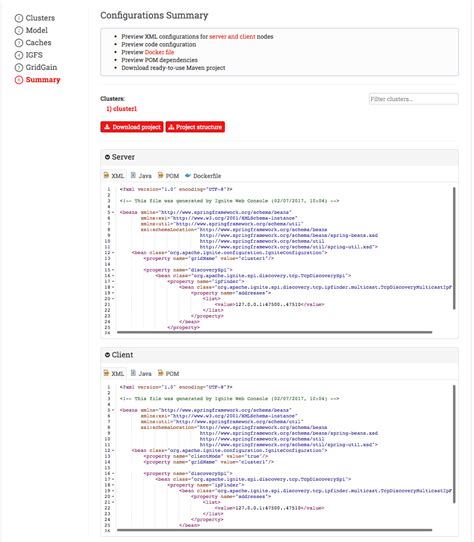
Task: Open the Project structure view
Action: (195, 127)
